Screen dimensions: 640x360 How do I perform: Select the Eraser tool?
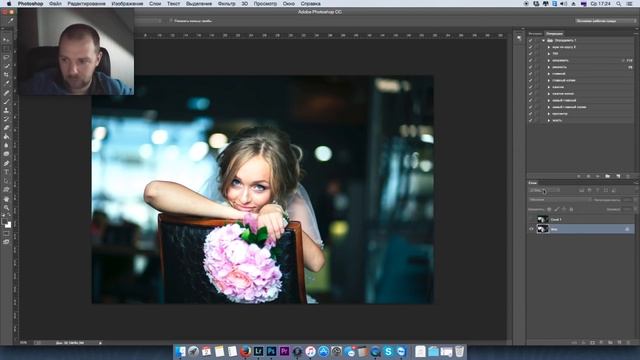pos(6,128)
